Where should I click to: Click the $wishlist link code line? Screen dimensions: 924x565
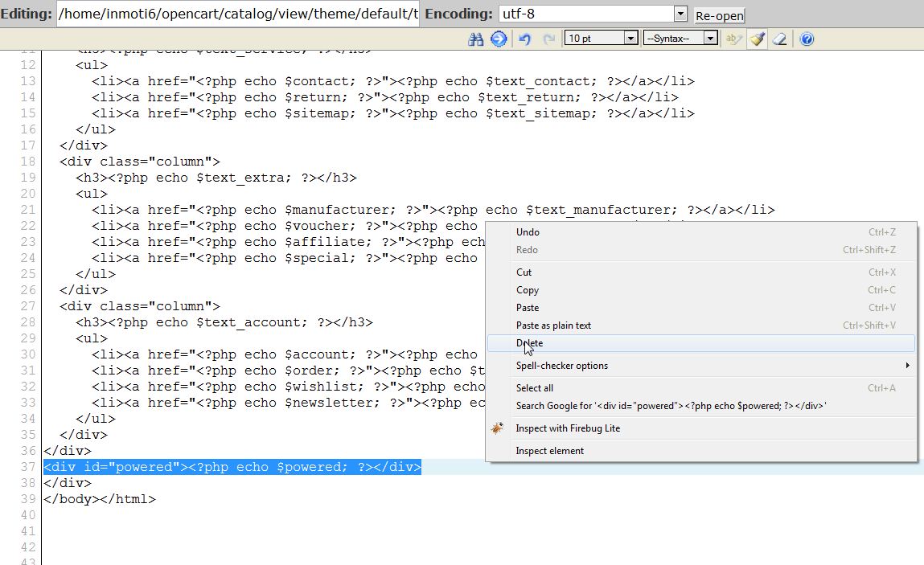pyautogui.click(x=288, y=387)
